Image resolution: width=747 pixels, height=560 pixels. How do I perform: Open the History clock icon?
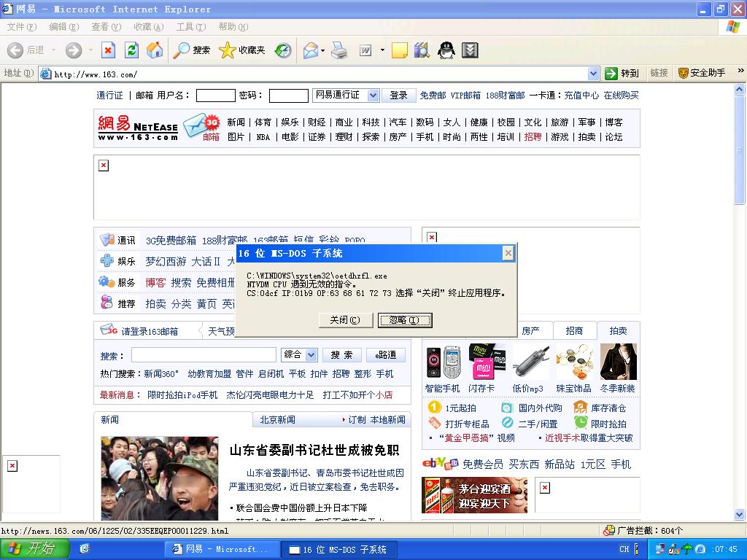[x=283, y=50]
